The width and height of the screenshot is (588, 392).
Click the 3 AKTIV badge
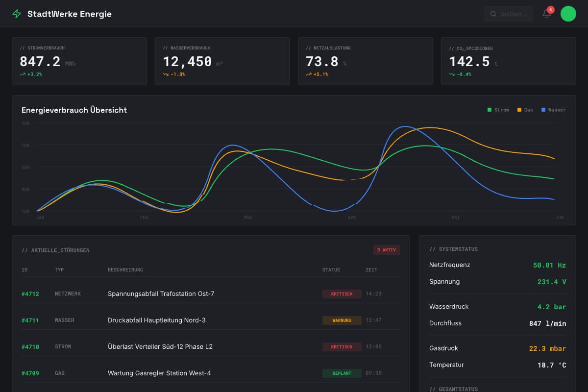tap(386, 250)
